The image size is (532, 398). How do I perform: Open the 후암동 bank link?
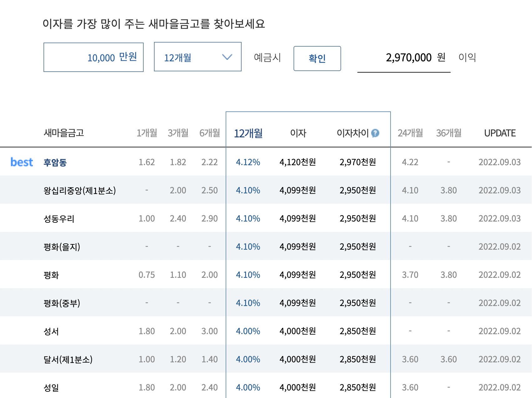55,162
